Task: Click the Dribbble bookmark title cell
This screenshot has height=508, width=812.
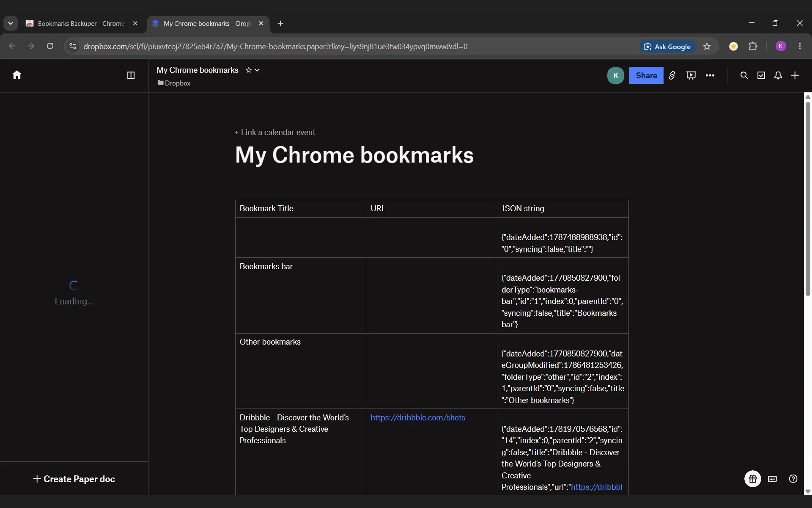Action: click(301, 452)
